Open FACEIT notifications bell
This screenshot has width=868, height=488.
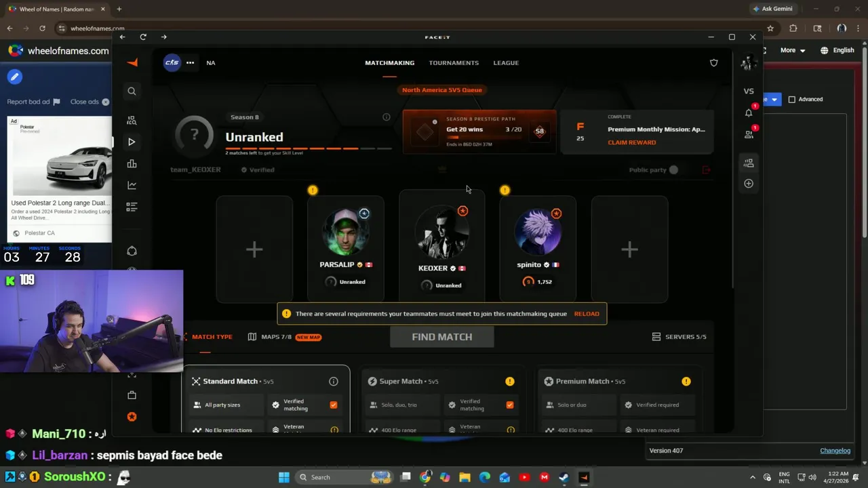click(x=749, y=113)
